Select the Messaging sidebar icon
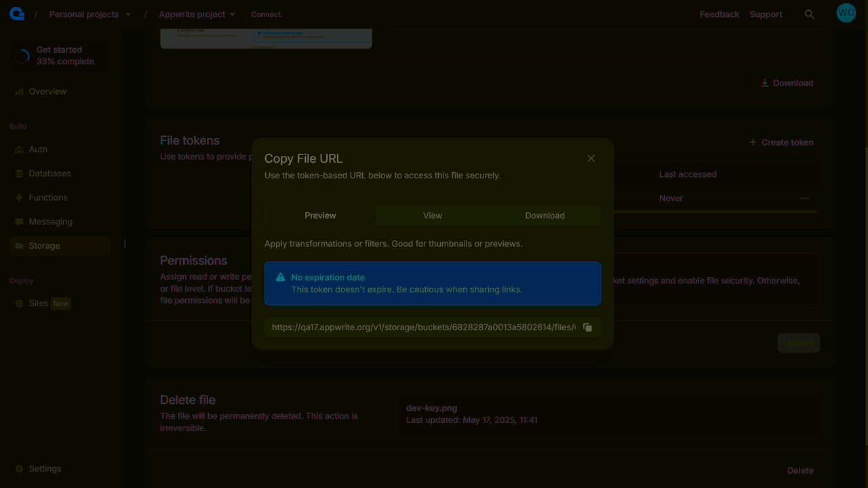 click(x=19, y=221)
